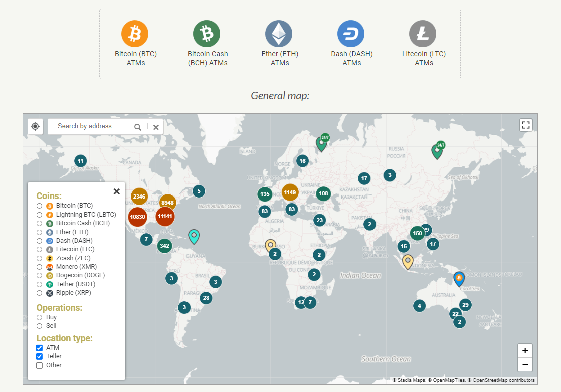Uncheck the Teller location type
Screen dimensions: 561x392
(x=40, y=356)
